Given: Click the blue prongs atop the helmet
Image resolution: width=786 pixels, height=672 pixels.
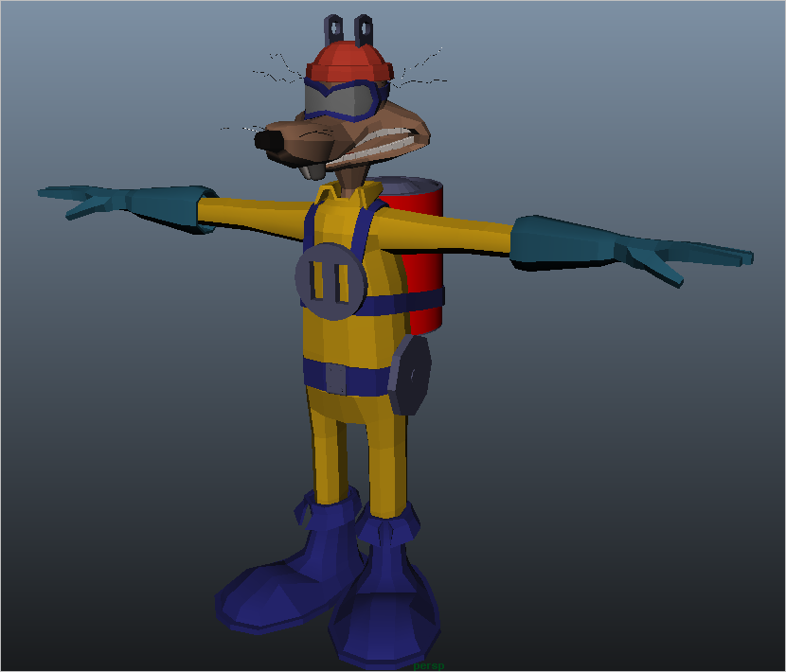Looking at the screenshot, I should [x=346, y=27].
